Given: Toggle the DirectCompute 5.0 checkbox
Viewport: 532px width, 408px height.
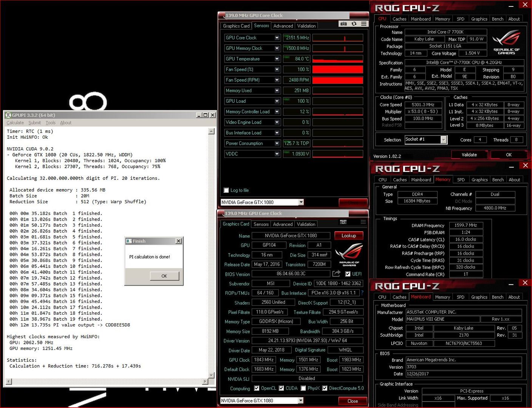Looking at the screenshot, I should [325, 388].
